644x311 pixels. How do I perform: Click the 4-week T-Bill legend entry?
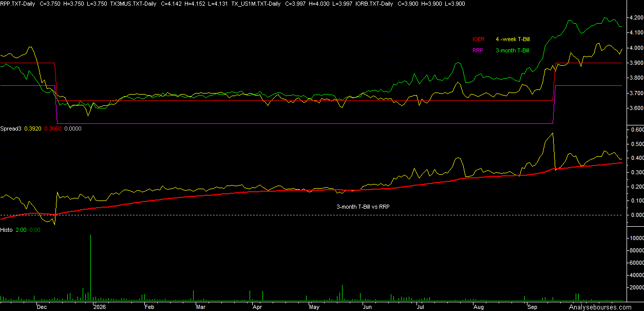(x=513, y=39)
